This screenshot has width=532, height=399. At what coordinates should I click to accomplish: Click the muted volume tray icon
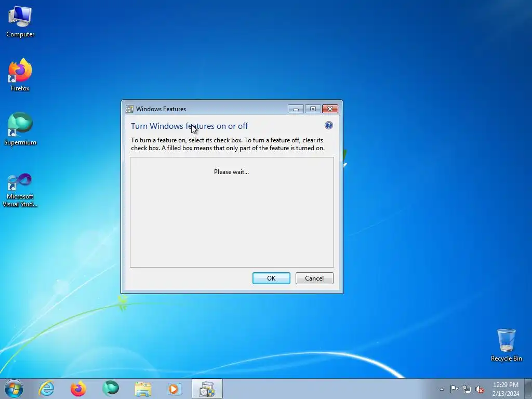point(480,389)
